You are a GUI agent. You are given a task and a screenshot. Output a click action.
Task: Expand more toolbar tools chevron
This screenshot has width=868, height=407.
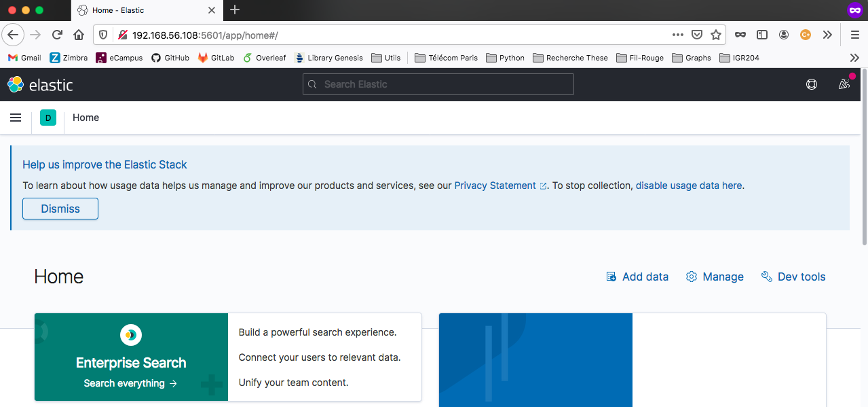[x=827, y=35]
